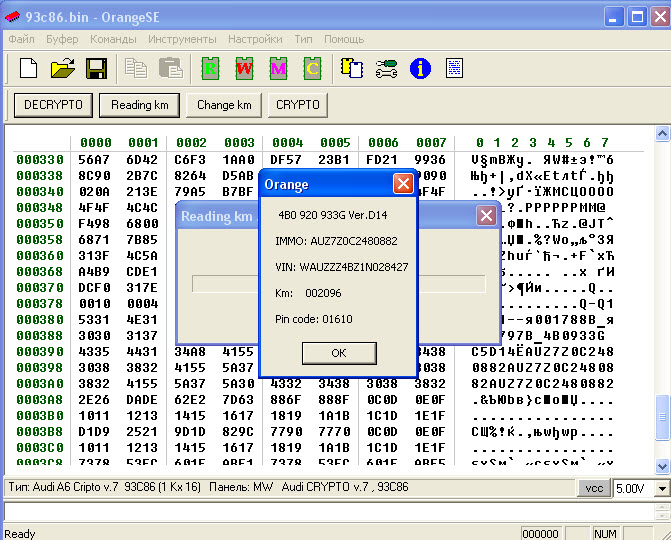
Task: Open the Настройки menu
Action: (254, 39)
